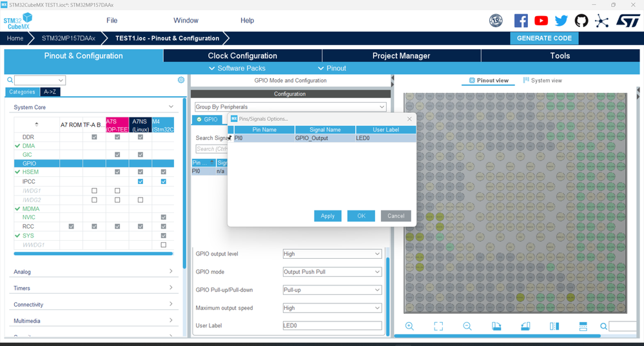This screenshot has width=644, height=346.
Task: Toggle IWDG1 TF-A checkbox
Action: [x=94, y=190]
